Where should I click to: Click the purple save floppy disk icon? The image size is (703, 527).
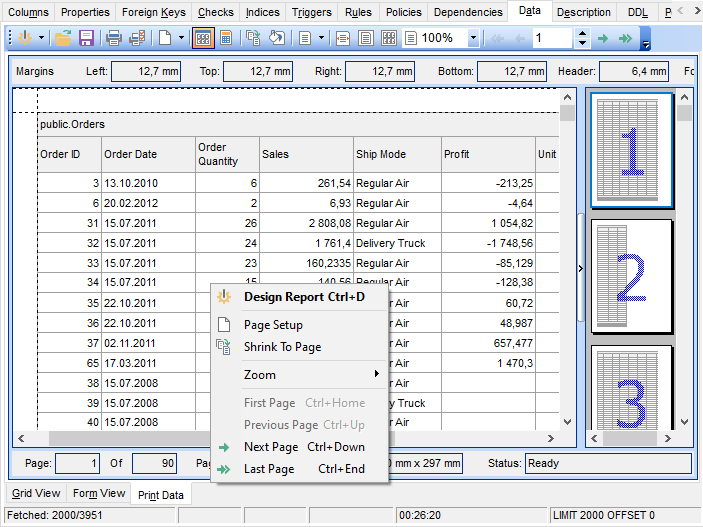coord(86,38)
